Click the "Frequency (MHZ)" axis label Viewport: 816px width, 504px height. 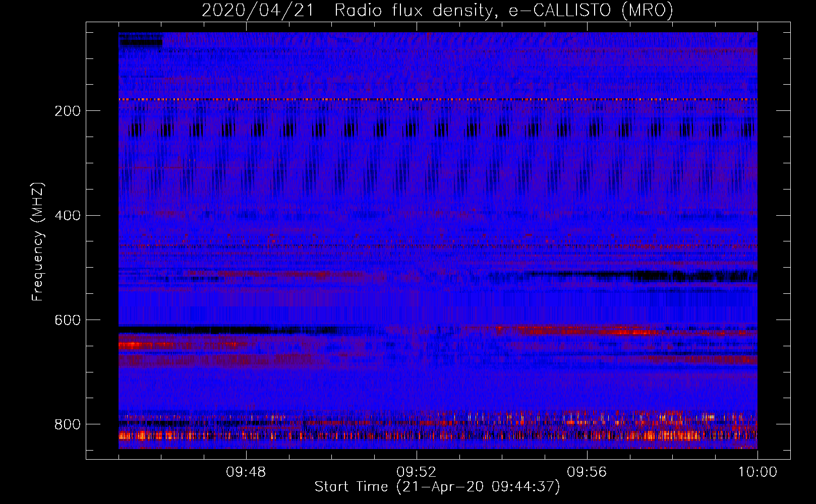coord(37,242)
